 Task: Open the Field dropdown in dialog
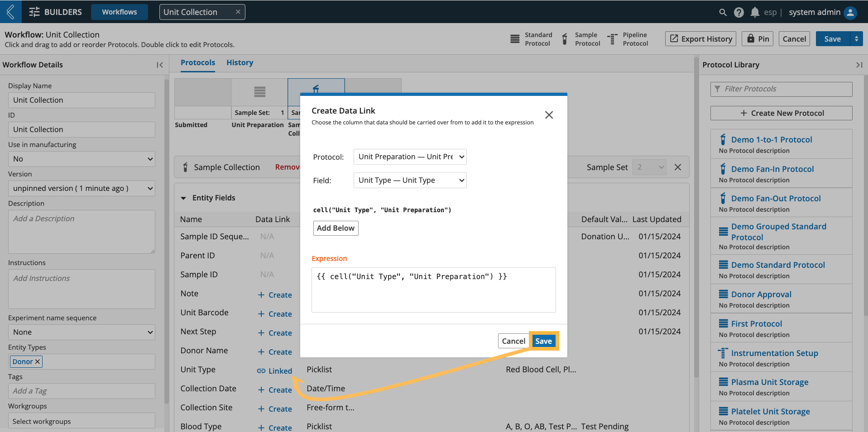[x=410, y=180]
